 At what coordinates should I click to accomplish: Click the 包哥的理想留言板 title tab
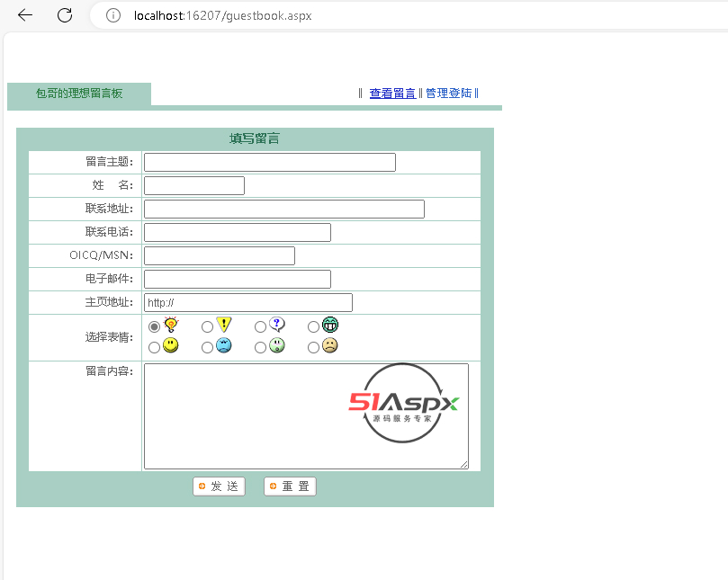79,94
